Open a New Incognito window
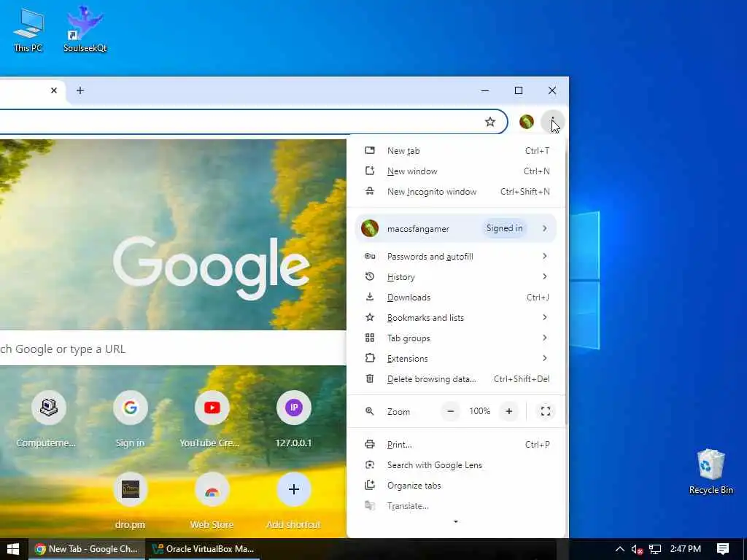This screenshot has height=560, width=747. (x=457, y=192)
